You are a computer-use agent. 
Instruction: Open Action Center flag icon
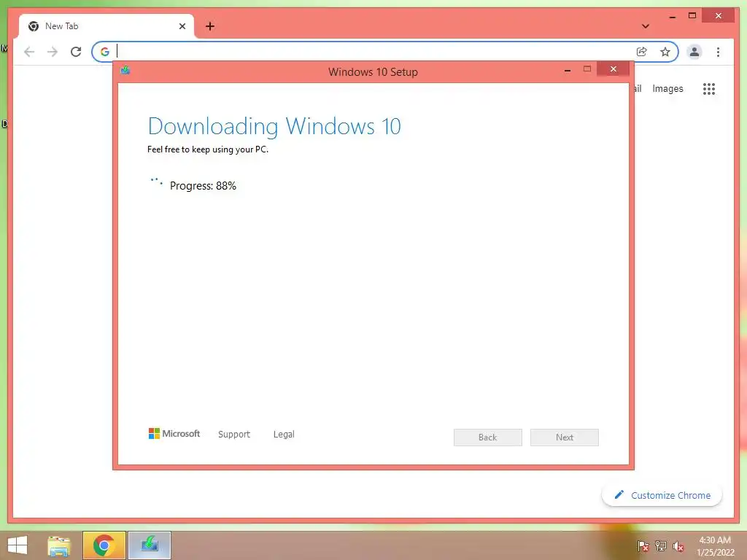643,546
